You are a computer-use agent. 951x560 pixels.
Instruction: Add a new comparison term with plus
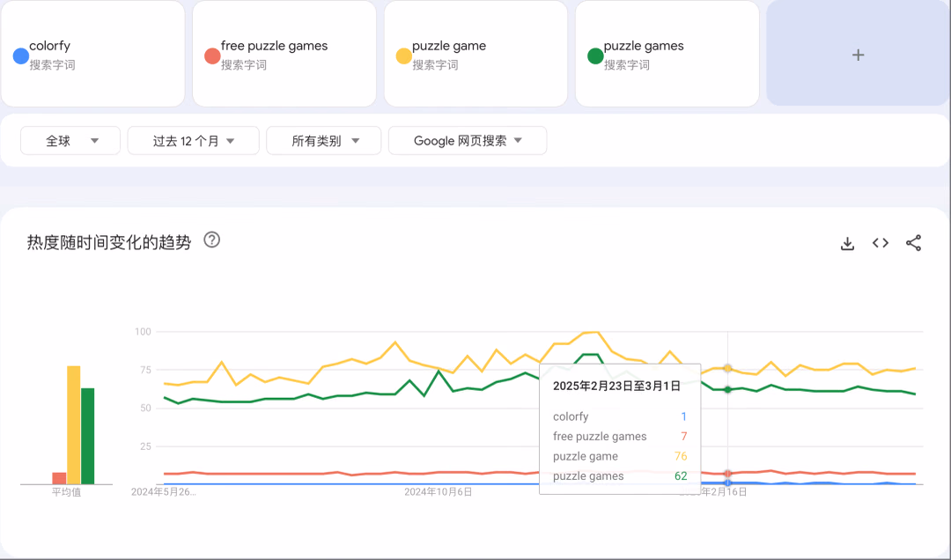858,55
